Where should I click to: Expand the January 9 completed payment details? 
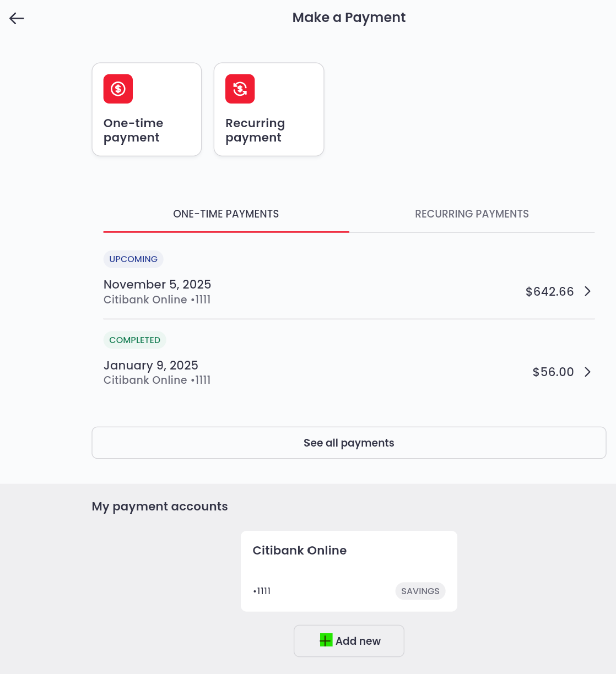pyautogui.click(x=331, y=372)
